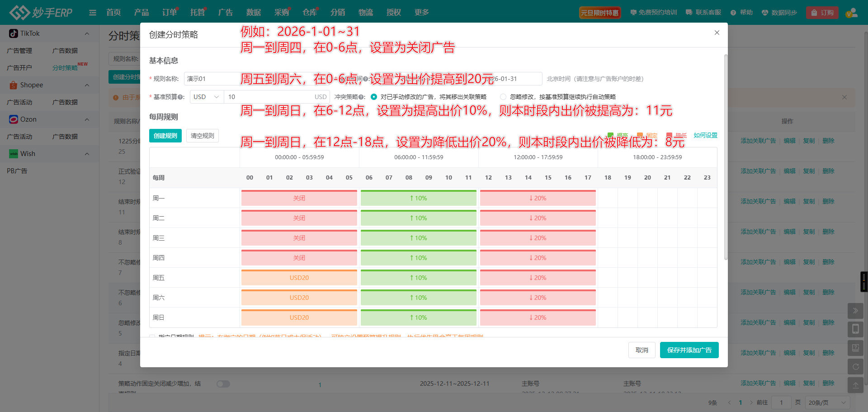
Task: Click the 帮助 question mark icon
Action: (x=733, y=13)
